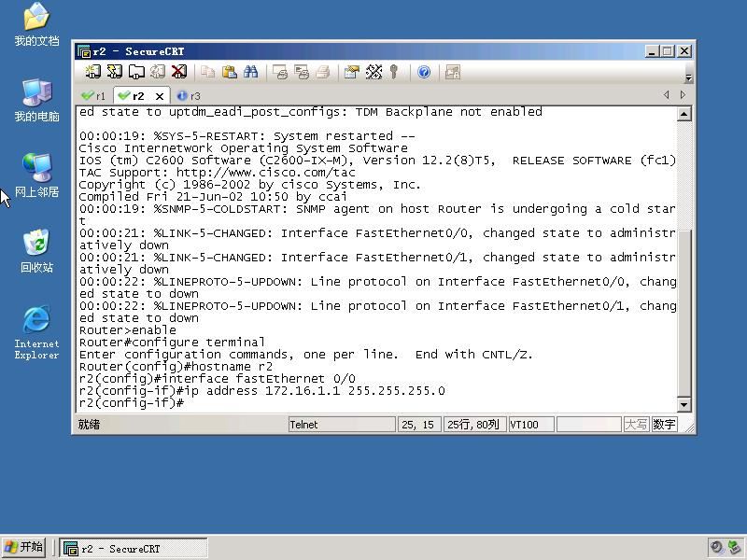
Task: Open Help with the blue question icon
Action: point(424,72)
